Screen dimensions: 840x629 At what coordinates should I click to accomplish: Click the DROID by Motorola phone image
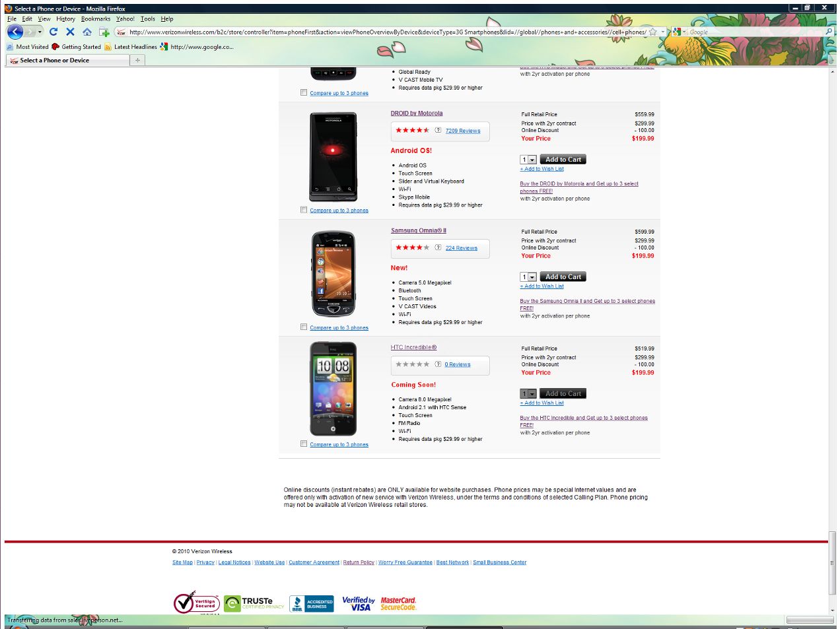coord(333,157)
